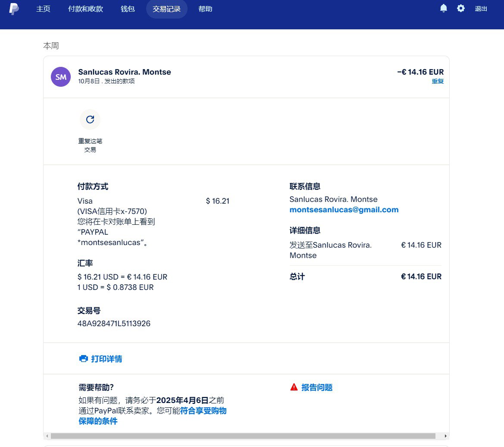Screen dimensions: 504x447
Task: Open settings via the gear icon
Action: pyautogui.click(x=461, y=9)
